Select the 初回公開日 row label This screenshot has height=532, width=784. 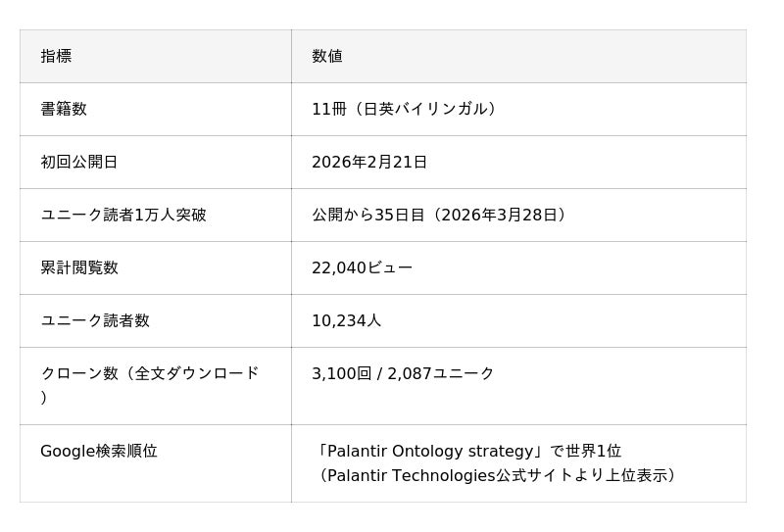point(79,162)
